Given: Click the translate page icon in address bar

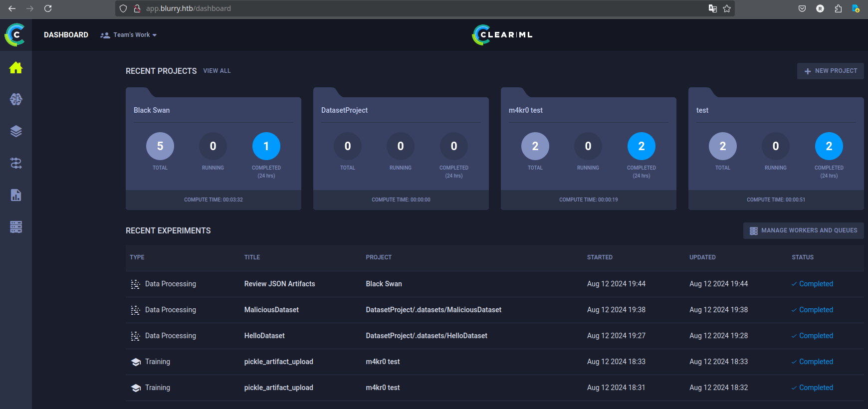Looking at the screenshot, I should [713, 8].
